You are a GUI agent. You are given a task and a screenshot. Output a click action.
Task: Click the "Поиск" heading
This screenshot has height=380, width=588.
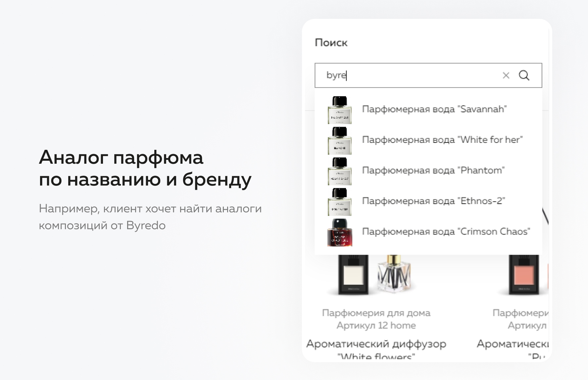click(x=331, y=43)
